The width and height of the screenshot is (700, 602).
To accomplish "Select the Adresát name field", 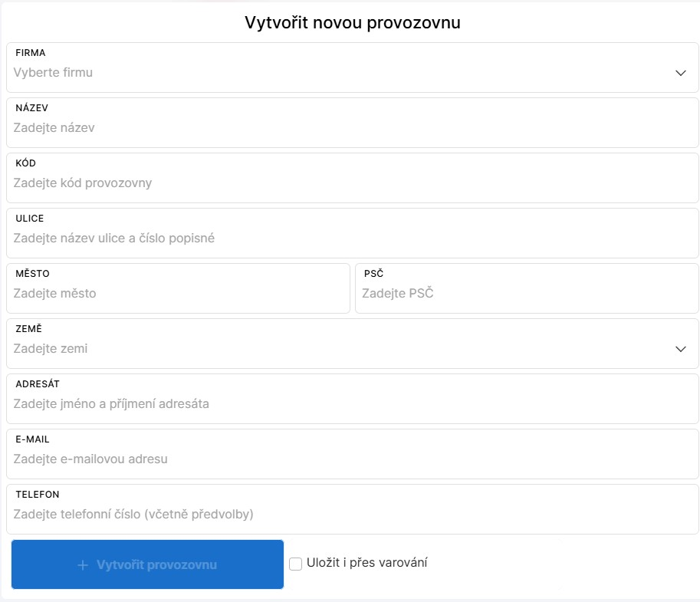I will pos(353,404).
